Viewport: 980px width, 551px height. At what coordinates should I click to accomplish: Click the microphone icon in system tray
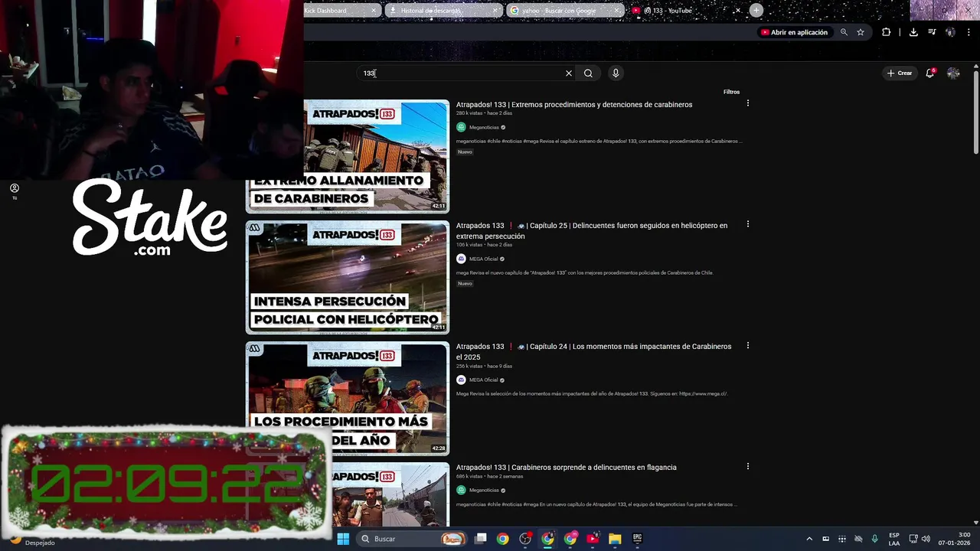point(874,539)
